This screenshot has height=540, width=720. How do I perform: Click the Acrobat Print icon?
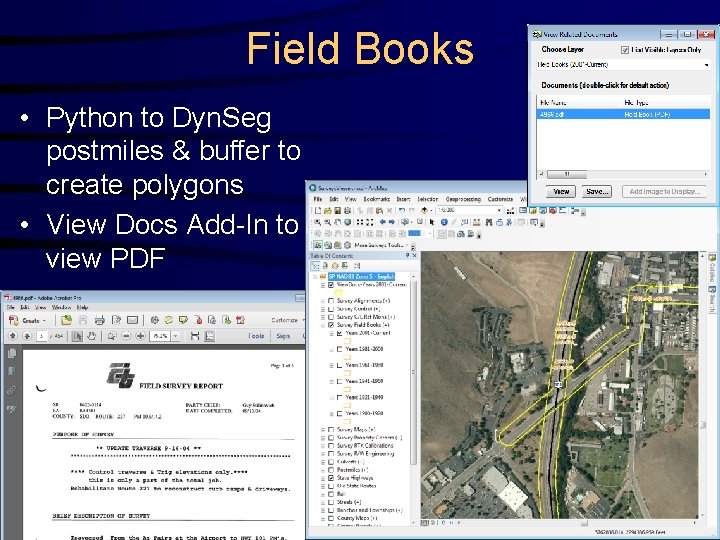pyautogui.click(x=99, y=320)
